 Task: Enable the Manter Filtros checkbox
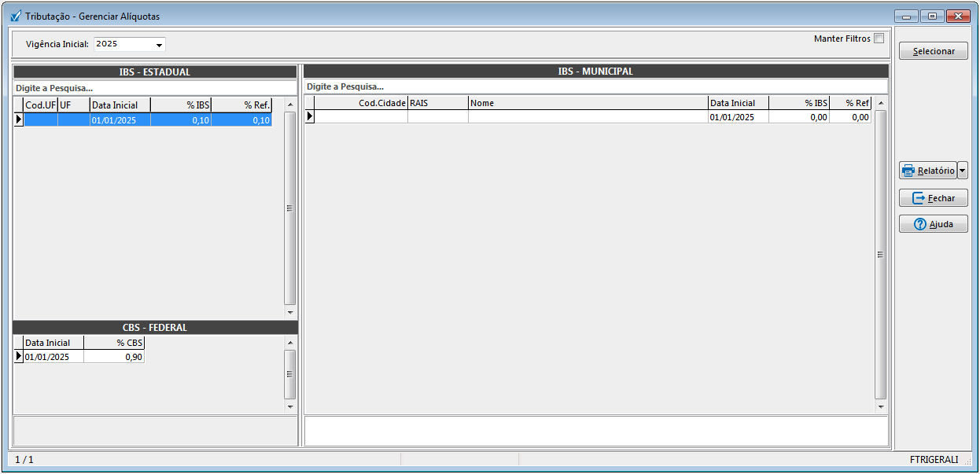[x=879, y=39]
